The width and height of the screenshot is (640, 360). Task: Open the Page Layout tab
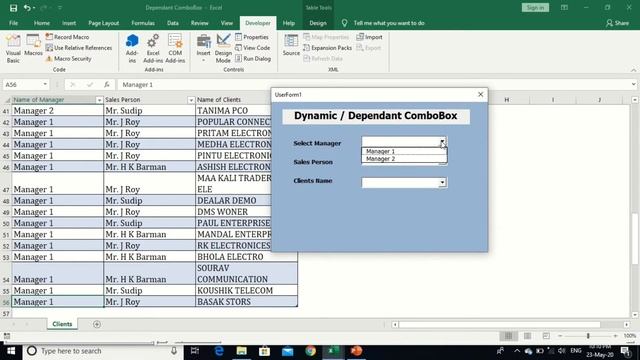104,23
